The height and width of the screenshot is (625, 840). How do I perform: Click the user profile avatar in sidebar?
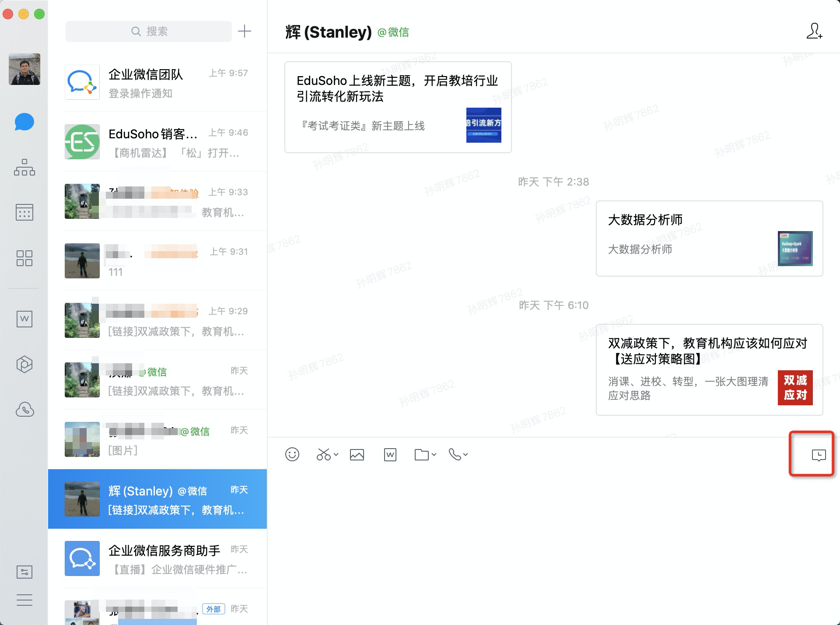pyautogui.click(x=24, y=69)
